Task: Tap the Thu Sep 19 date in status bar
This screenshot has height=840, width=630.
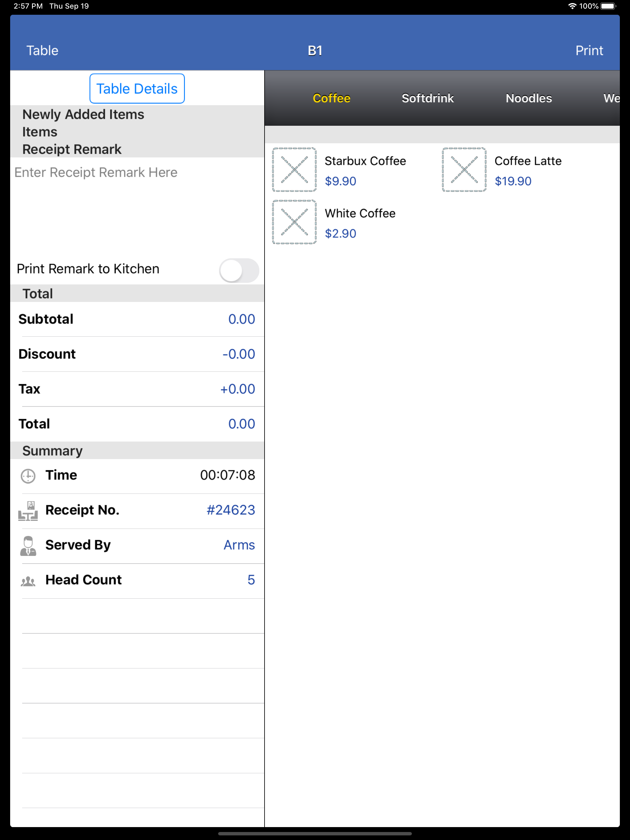Action: click(x=69, y=6)
